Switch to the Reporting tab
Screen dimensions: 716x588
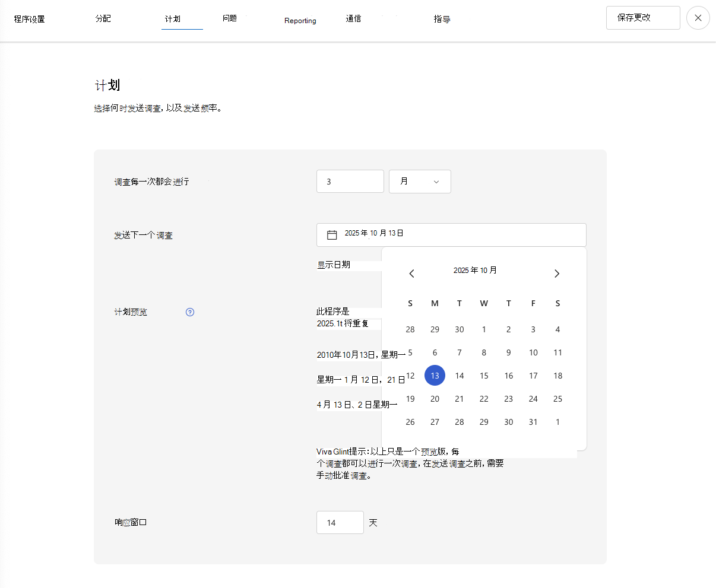pyautogui.click(x=300, y=20)
